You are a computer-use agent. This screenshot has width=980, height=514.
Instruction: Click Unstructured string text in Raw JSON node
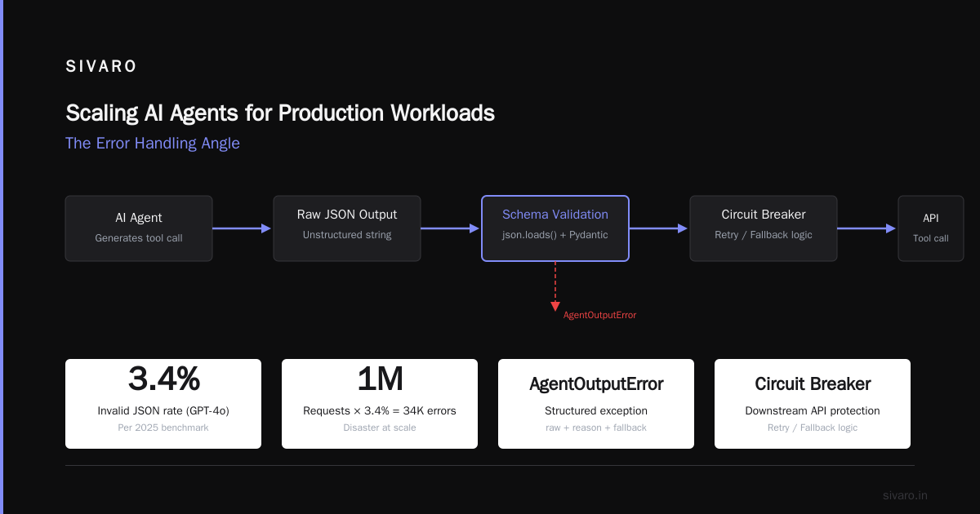coord(347,235)
